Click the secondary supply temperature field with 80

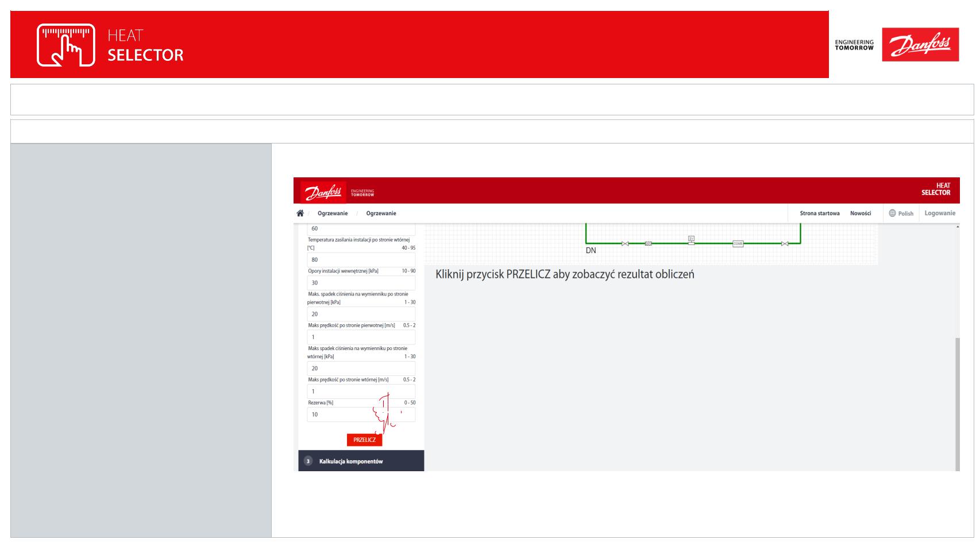point(361,259)
